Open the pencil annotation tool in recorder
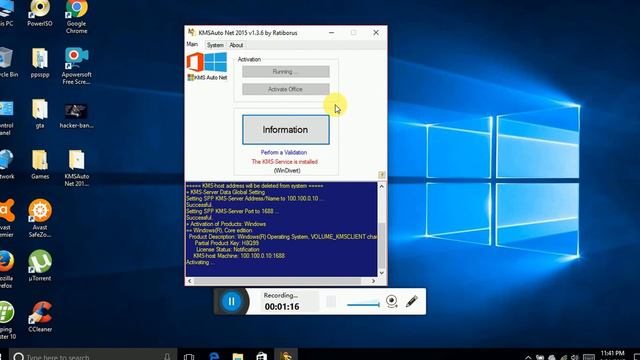Screen dimensions: 640x360 point(411,302)
